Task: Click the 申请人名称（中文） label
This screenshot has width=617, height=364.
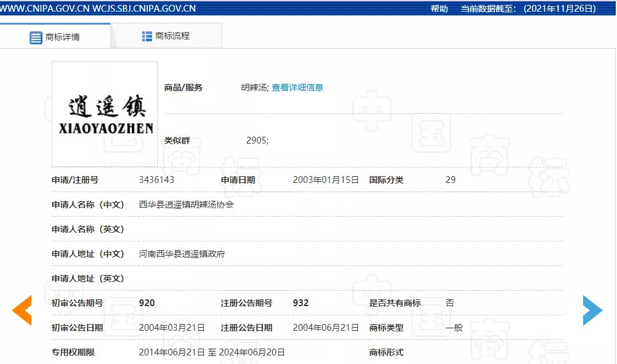Action: coord(88,204)
